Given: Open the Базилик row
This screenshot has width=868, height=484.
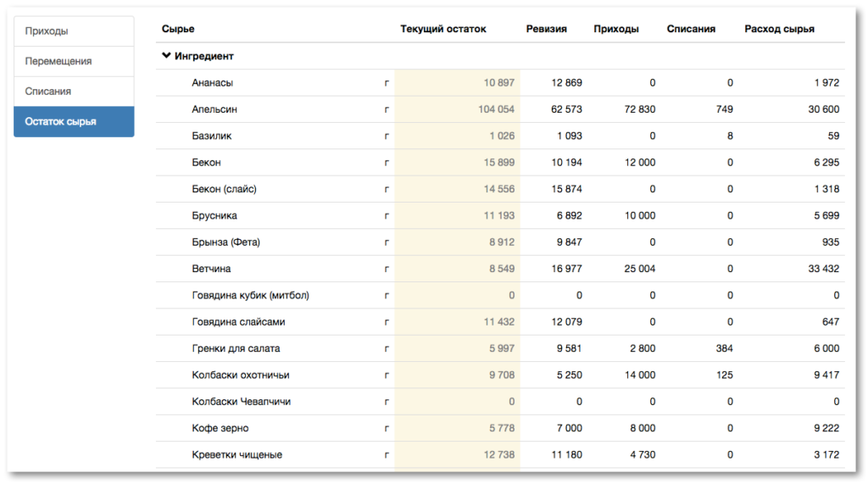Looking at the screenshot, I should (x=500, y=136).
